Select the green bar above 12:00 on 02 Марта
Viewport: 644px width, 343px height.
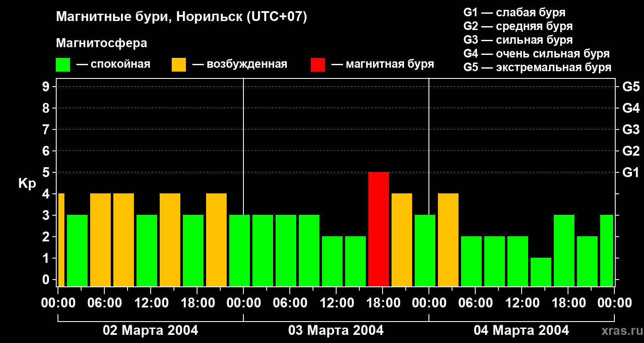(x=147, y=250)
